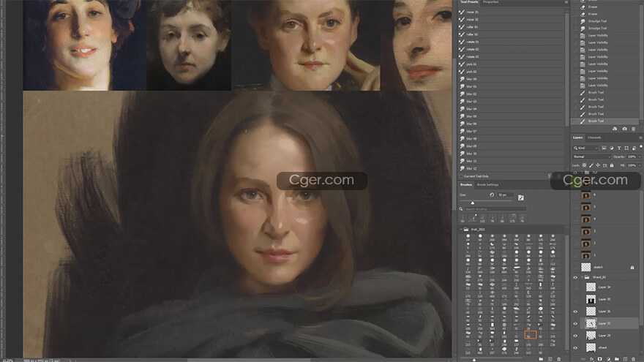Click brush thumbnail size slider at panel bottom
Screen dimensions: 644x362
[474, 360]
